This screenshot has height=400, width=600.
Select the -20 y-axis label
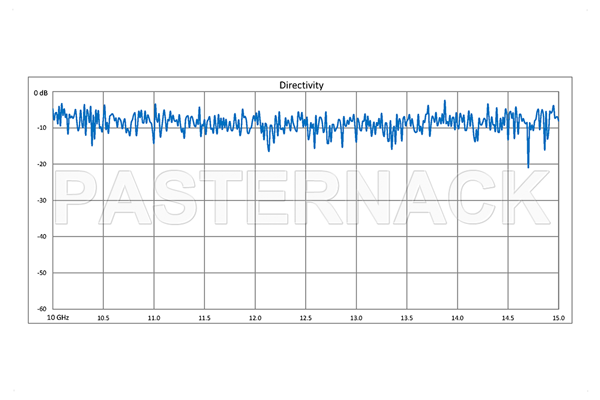pyautogui.click(x=42, y=164)
